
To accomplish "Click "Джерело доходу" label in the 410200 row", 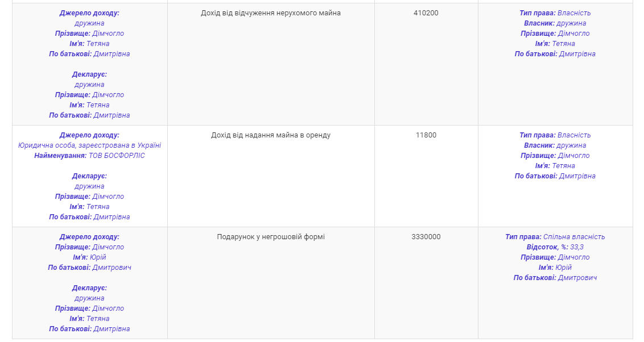I will click(x=89, y=13).
